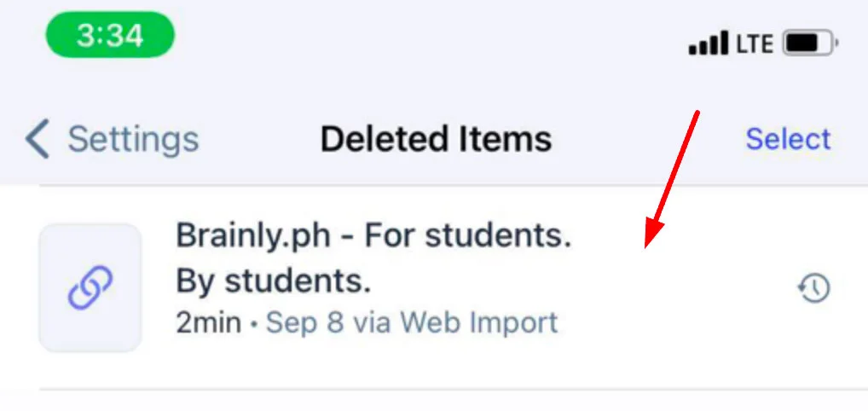Restore the deleted Brainly.ph item
Screen dimensions: 868x411
pyautogui.click(x=813, y=289)
